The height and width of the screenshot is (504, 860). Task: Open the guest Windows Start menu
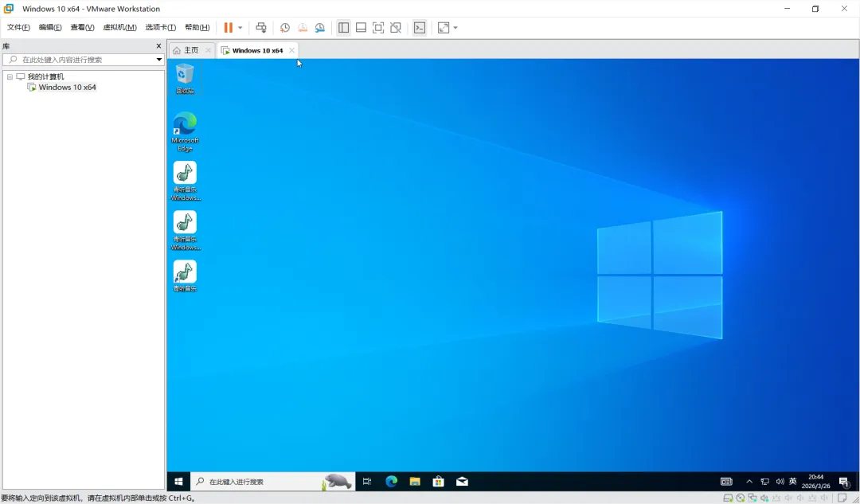click(x=178, y=482)
